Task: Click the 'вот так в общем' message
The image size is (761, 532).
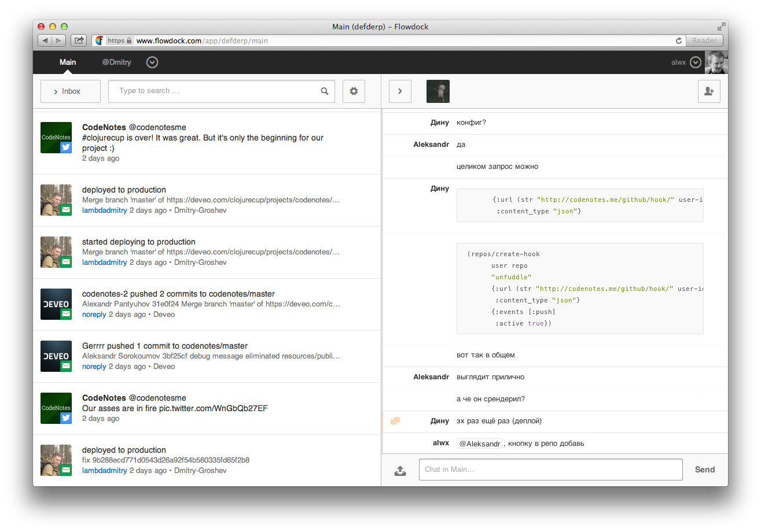Action: [x=486, y=355]
